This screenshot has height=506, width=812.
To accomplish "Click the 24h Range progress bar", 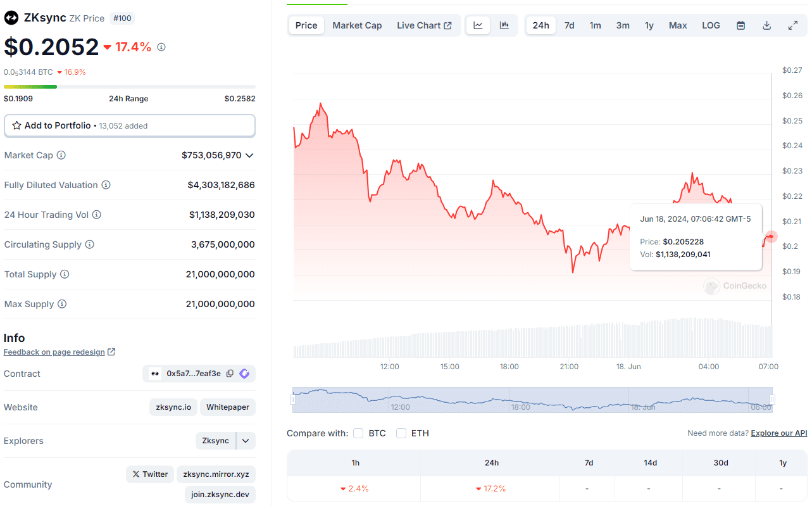I will coord(130,86).
